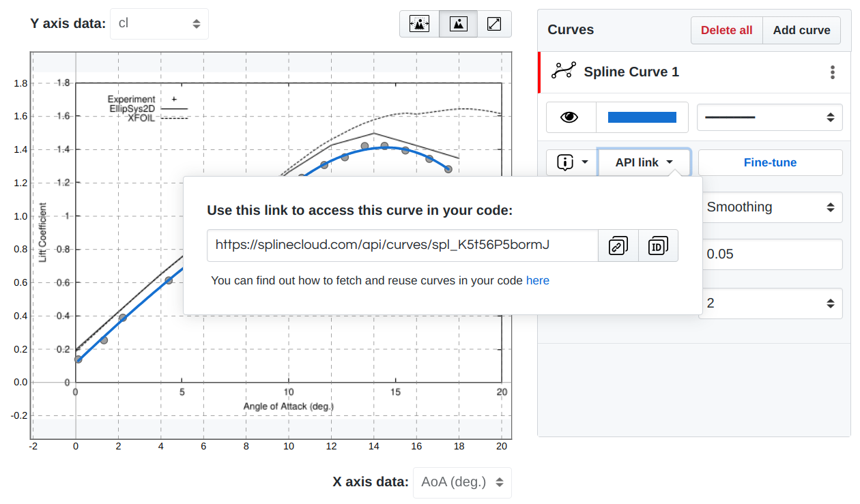Close the API link popup by toggling API link
The image size is (860, 504).
click(x=642, y=162)
